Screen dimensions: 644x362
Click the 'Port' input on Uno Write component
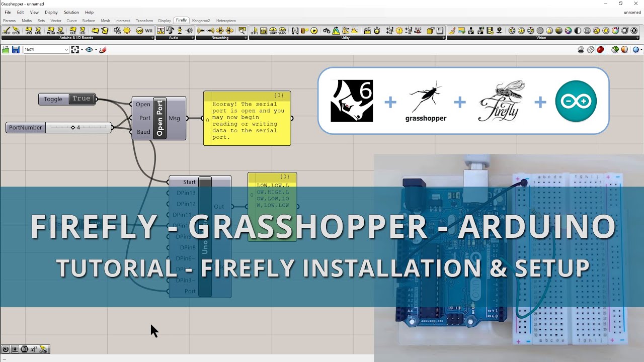tap(190, 291)
